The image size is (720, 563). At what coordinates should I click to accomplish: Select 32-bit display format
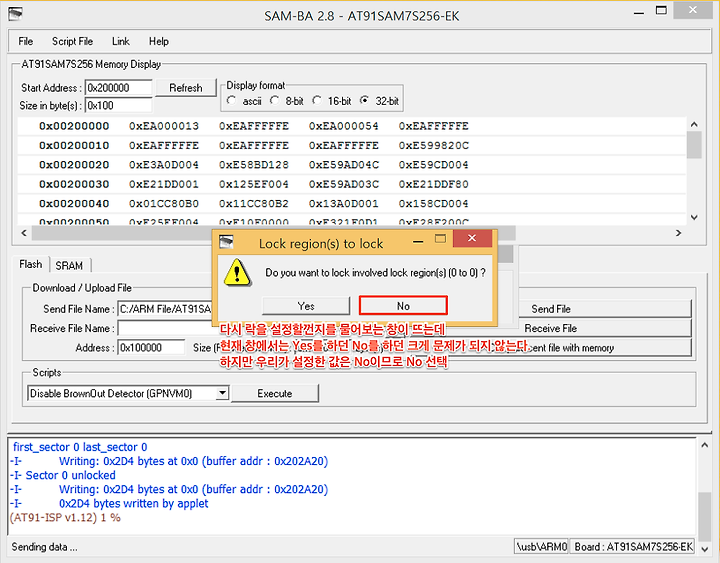365,101
